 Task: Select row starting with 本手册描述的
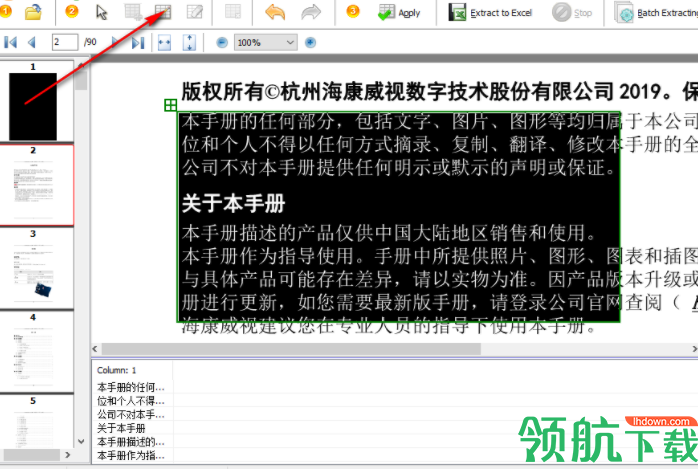click(131, 442)
